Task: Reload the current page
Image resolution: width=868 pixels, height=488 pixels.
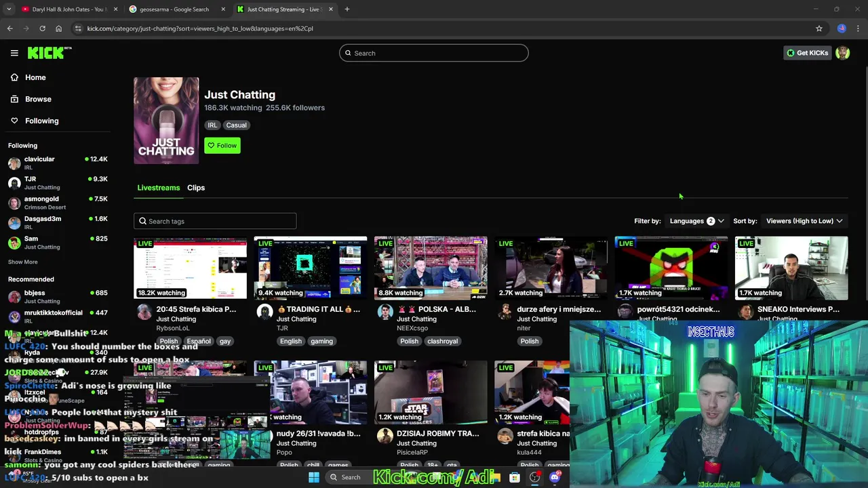Action: click(x=42, y=28)
